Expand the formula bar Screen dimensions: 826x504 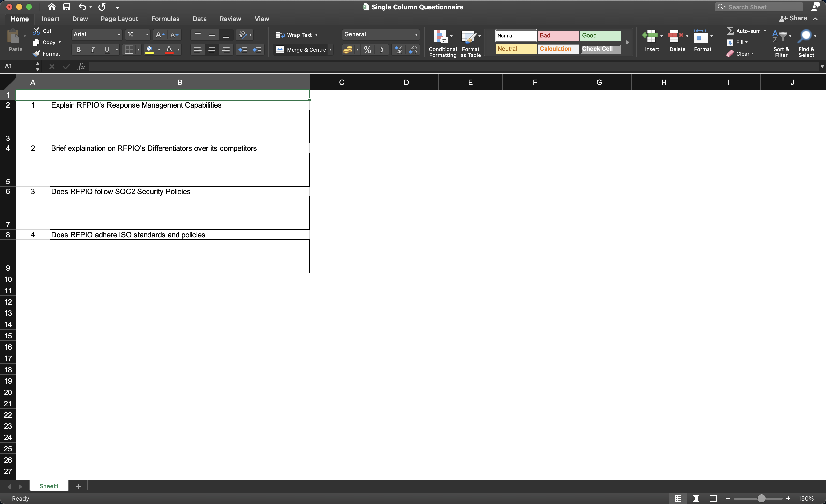[x=822, y=67]
